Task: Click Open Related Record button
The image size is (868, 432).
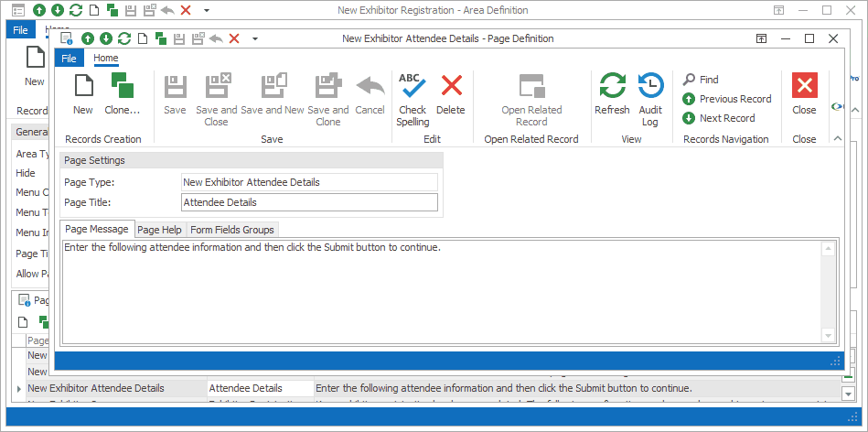Action: 531,101
